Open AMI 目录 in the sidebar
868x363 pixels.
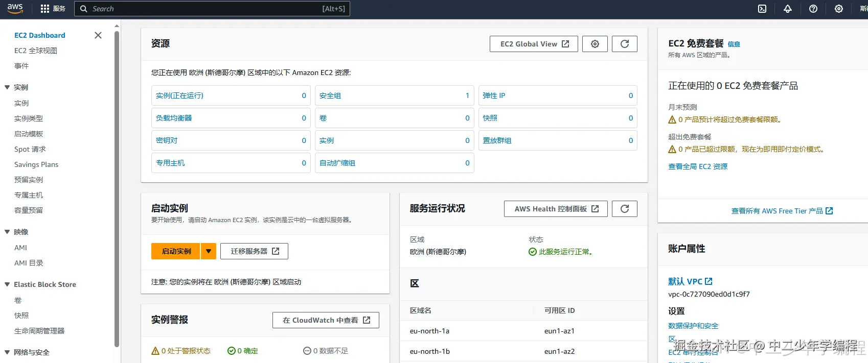coord(29,263)
